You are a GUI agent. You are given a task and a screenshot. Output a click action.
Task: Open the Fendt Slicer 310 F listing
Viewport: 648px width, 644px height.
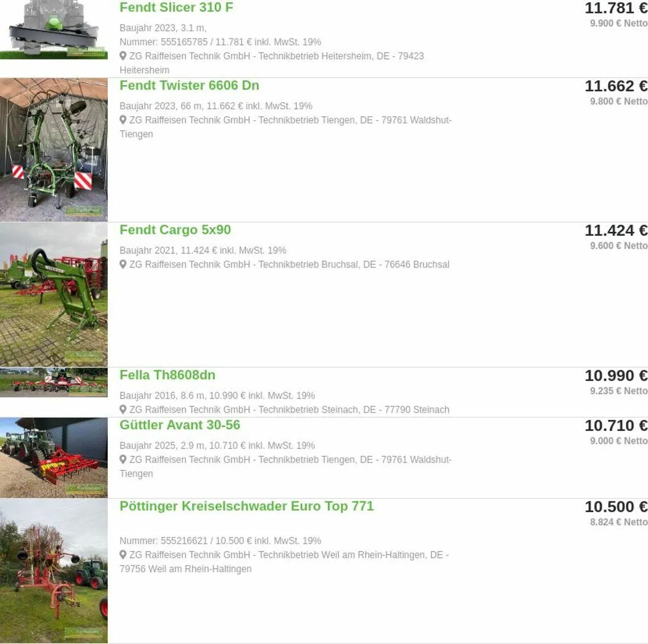(176, 8)
